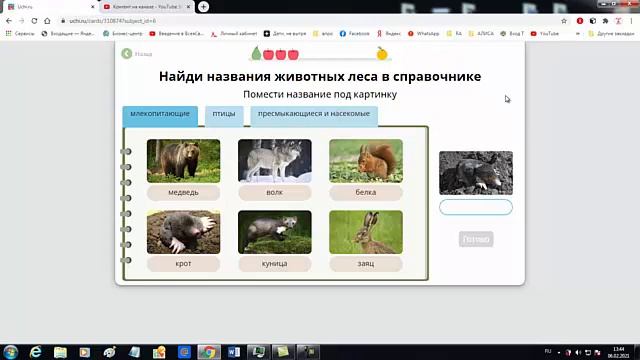
Task: Select the крот name label
Action: [183, 264]
